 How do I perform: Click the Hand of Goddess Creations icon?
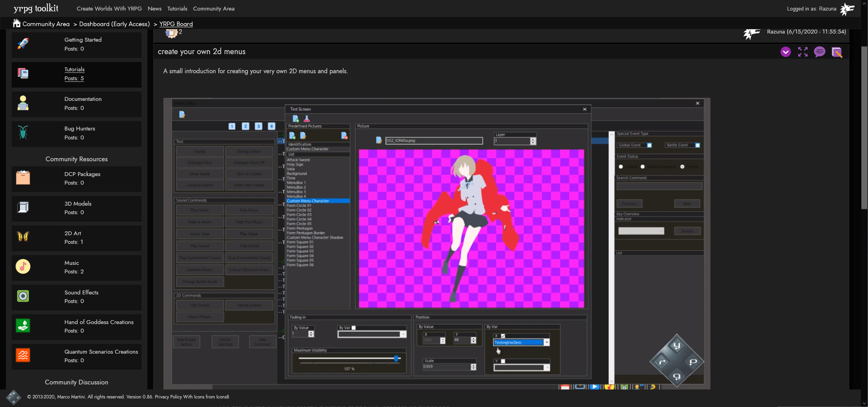23,326
